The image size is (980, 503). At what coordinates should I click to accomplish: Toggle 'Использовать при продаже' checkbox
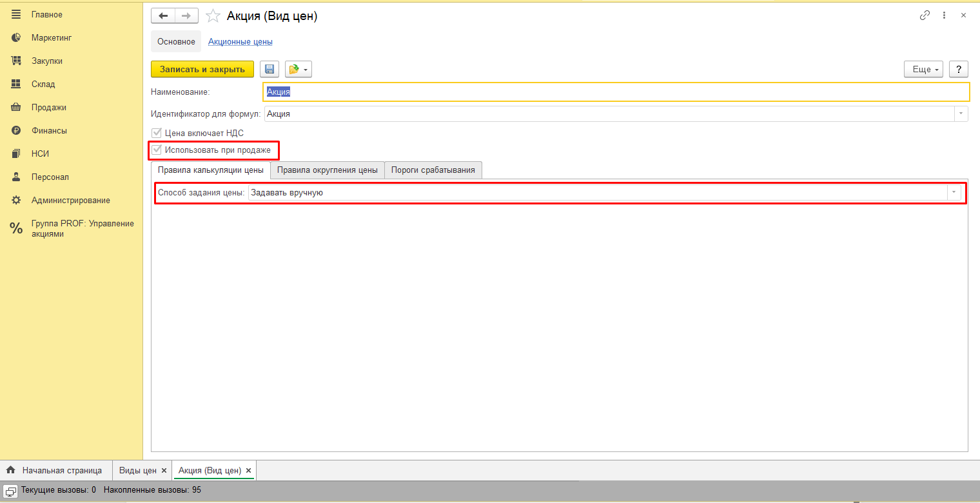point(157,150)
